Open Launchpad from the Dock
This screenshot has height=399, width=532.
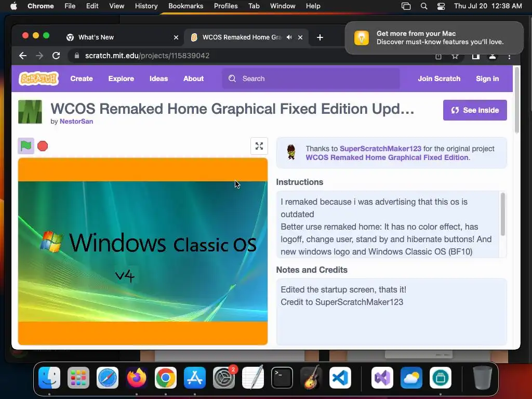78,378
